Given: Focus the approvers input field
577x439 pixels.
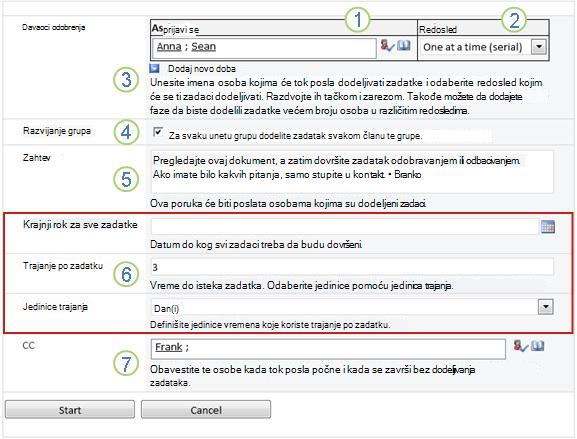Looking at the screenshot, I should [x=264, y=48].
